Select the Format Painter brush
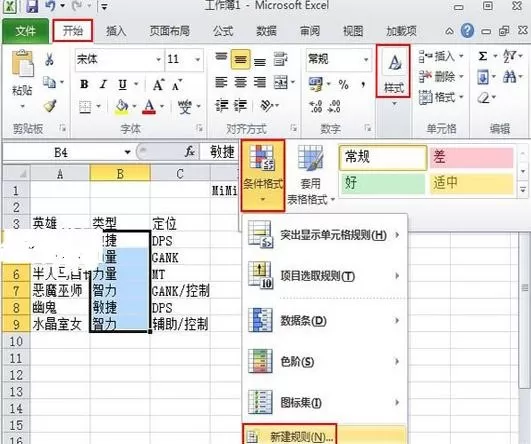This screenshot has height=444, width=531. click(50, 106)
